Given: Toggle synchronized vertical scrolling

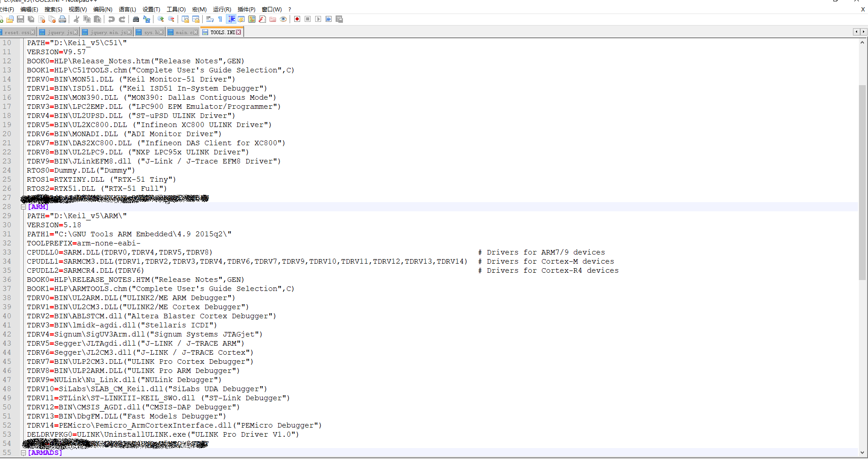Looking at the screenshot, I should (x=185, y=19).
